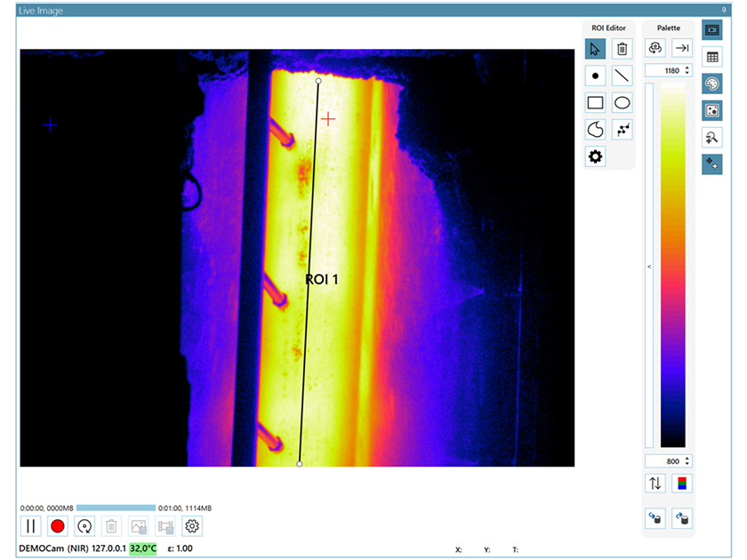Select the rectangle ROI tool

pyautogui.click(x=595, y=102)
